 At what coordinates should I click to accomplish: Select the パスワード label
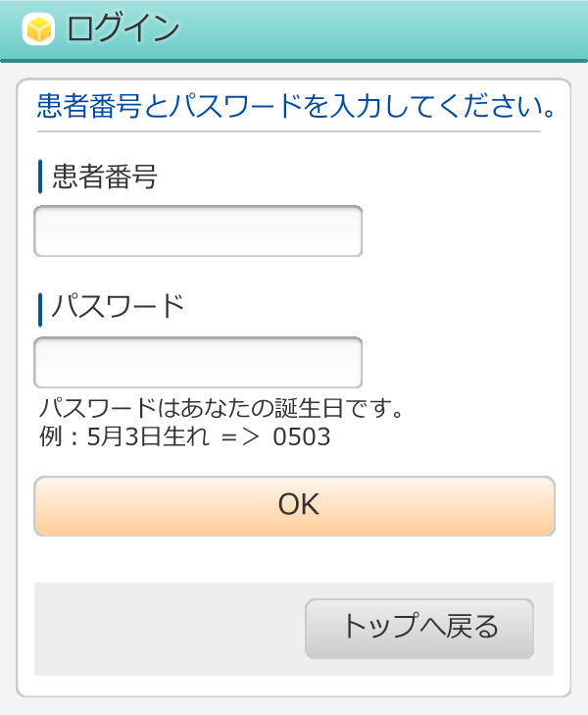(118, 307)
